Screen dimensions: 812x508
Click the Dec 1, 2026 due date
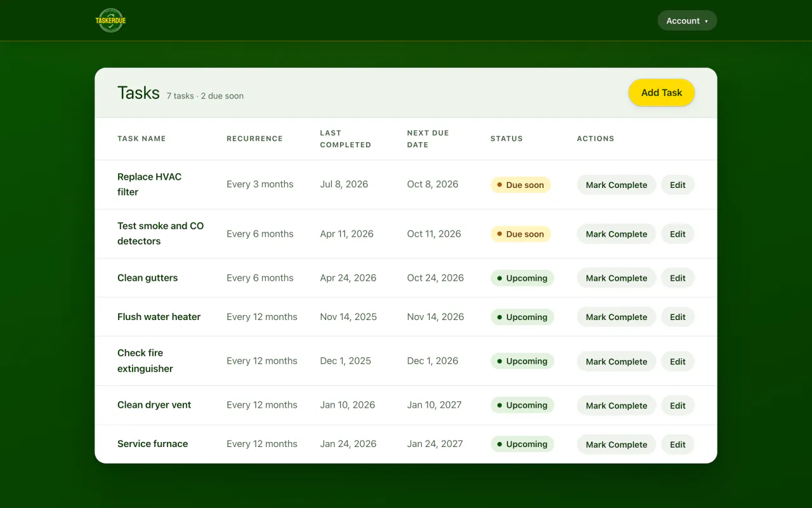coord(433,361)
